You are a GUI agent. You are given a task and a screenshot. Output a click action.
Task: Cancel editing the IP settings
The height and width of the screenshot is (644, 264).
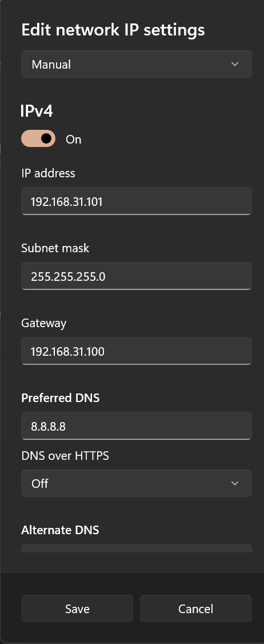point(196,609)
